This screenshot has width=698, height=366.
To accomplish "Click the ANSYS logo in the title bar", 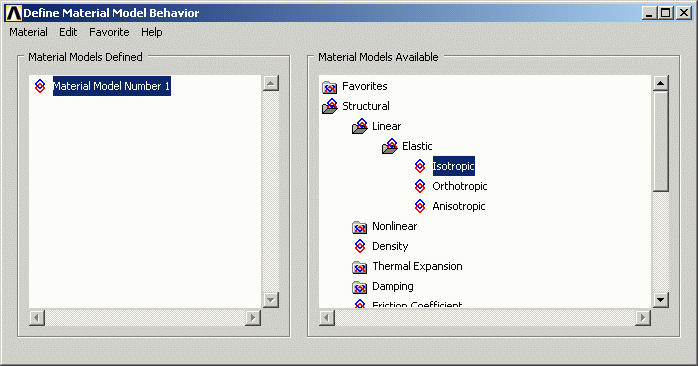I will (14, 13).
